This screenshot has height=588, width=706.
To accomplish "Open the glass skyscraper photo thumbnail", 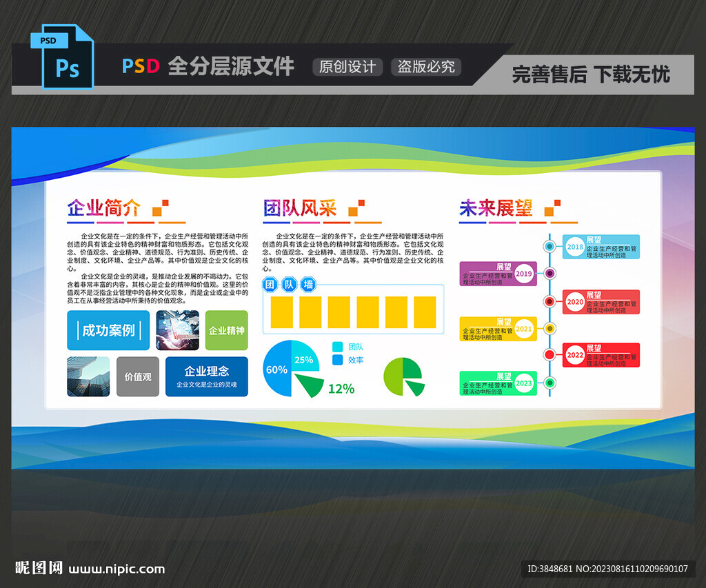I will (x=88, y=376).
